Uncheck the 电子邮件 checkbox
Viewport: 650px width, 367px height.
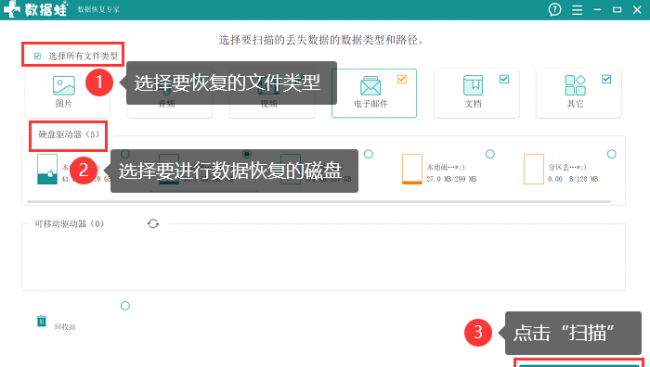point(402,79)
